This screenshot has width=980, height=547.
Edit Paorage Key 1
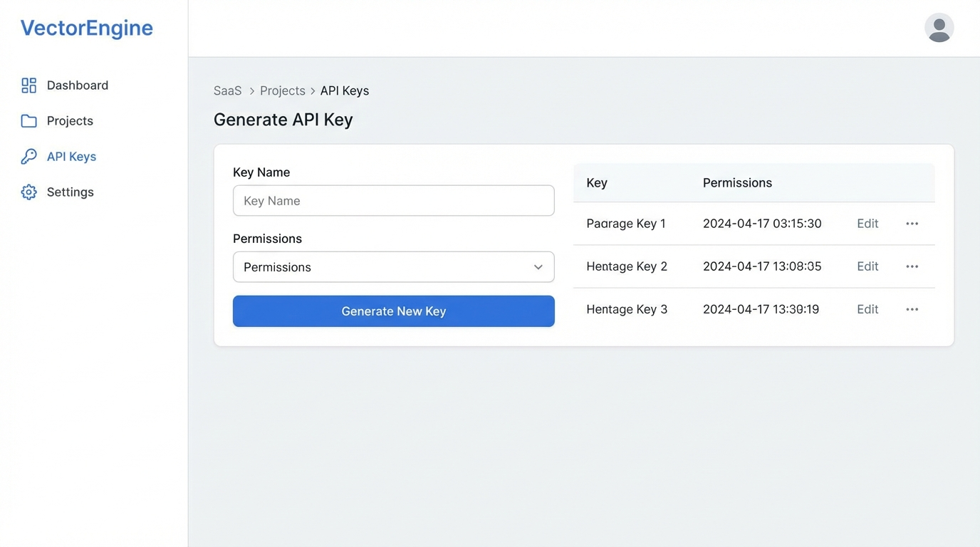(x=867, y=224)
